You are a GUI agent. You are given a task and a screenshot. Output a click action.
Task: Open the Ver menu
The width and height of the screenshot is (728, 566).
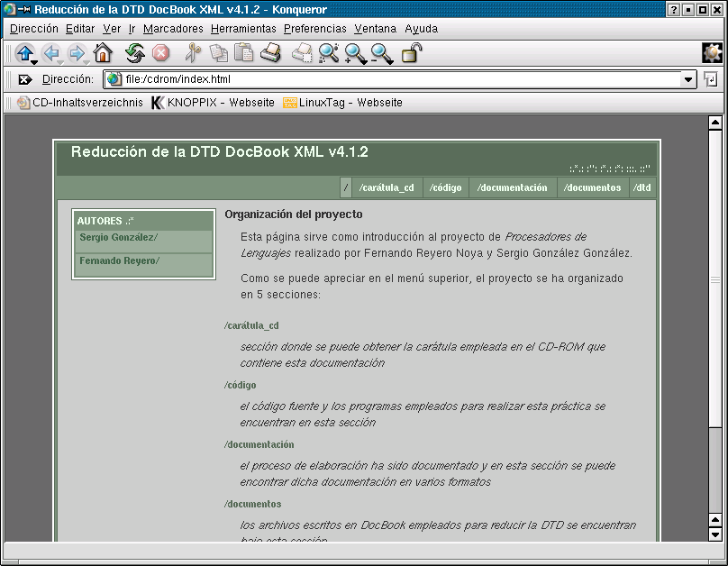point(112,29)
